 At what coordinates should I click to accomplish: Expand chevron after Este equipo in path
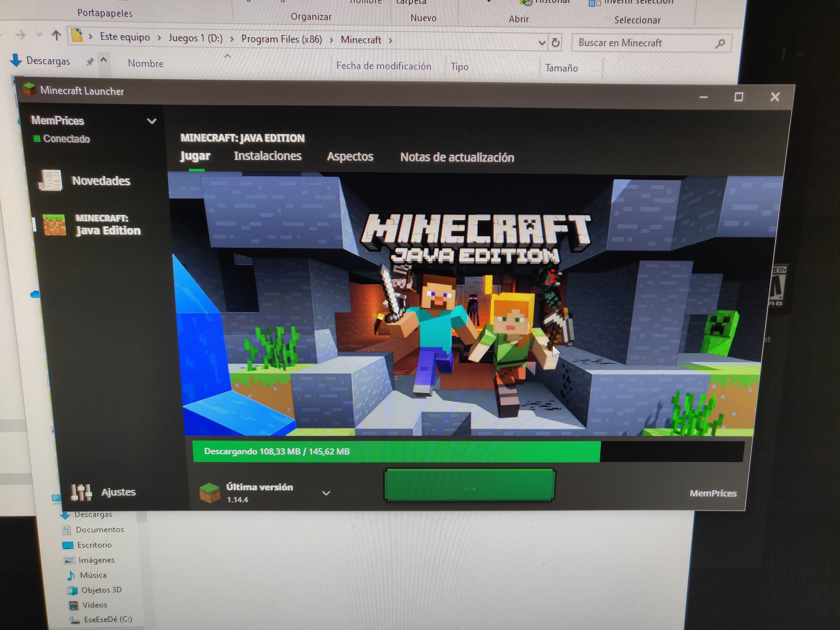click(159, 38)
